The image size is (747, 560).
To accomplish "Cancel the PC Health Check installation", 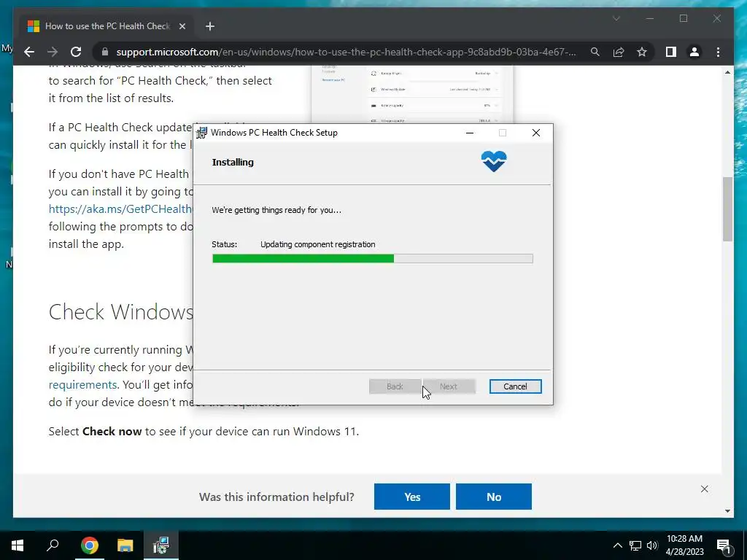I will (x=515, y=386).
